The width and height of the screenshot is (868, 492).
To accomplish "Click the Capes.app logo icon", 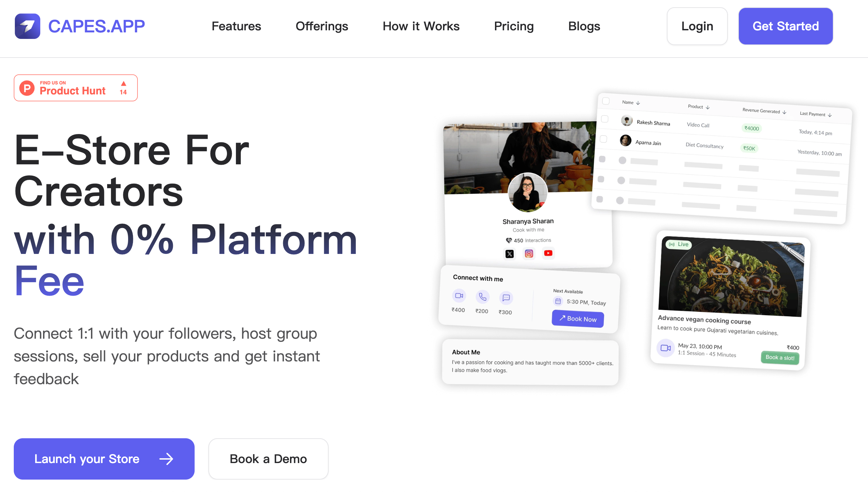I will pyautogui.click(x=28, y=26).
